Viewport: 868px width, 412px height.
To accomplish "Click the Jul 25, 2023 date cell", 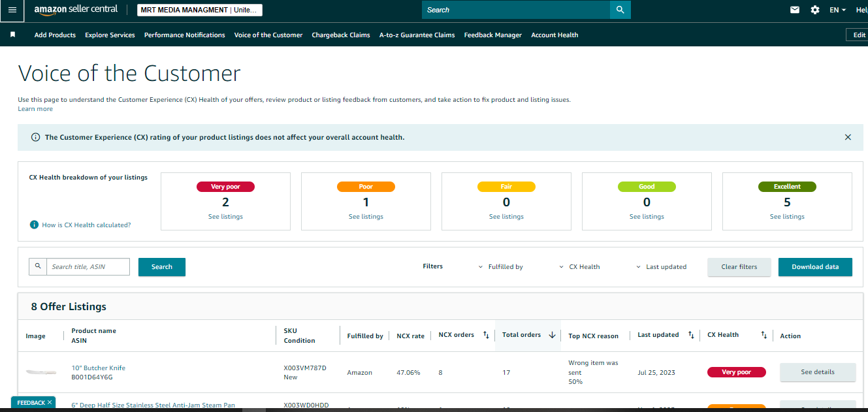I will [x=656, y=373].
